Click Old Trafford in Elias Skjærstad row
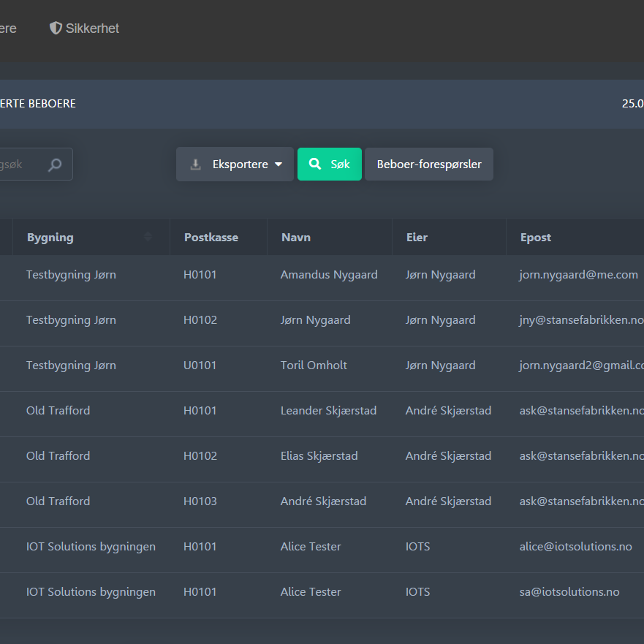 pos(58,456)
